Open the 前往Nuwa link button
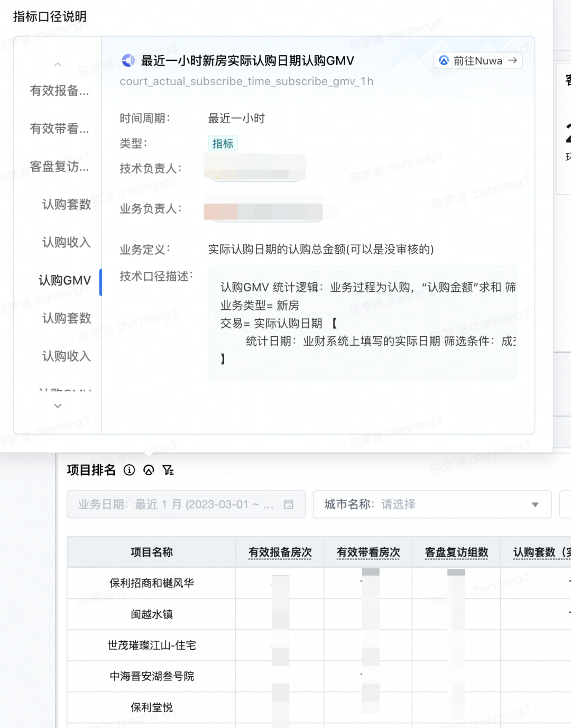Image resolution: width=571 pixels, height=728 pixels. (x=478, y=61)
